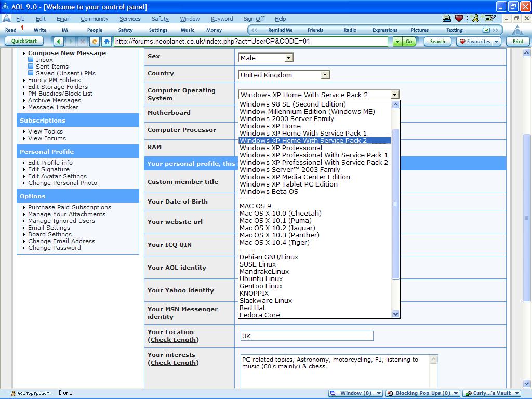Click the page scrollbar down arrow

526,384
